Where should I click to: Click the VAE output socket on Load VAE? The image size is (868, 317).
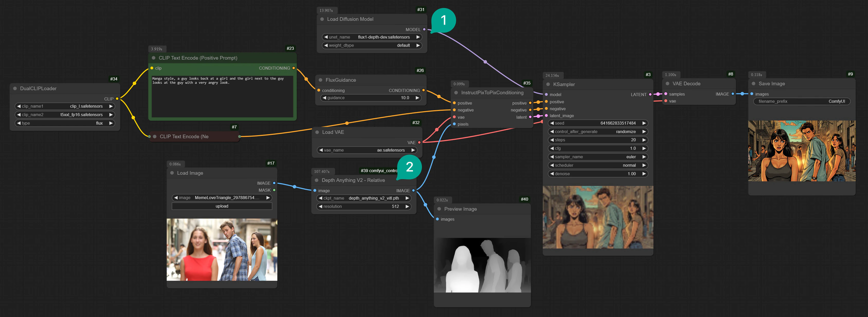419,142
